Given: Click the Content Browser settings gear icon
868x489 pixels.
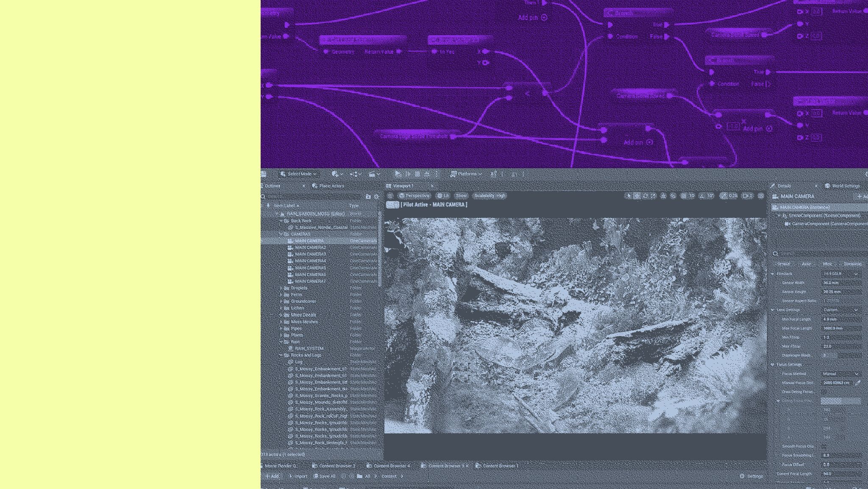Looking at the screenshot, I should pos(742,476).
